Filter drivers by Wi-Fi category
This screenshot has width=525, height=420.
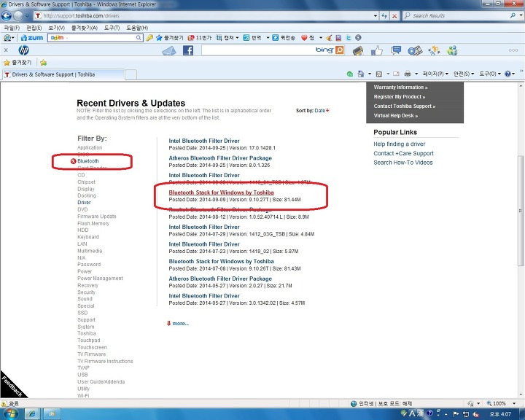point(83,395)
